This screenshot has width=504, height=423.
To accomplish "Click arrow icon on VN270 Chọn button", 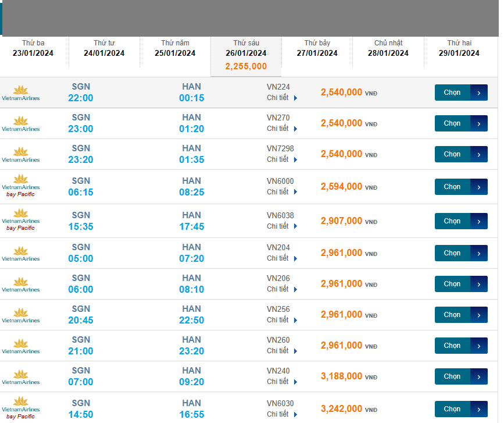I will pyautogui.click(x=478, y=123).
